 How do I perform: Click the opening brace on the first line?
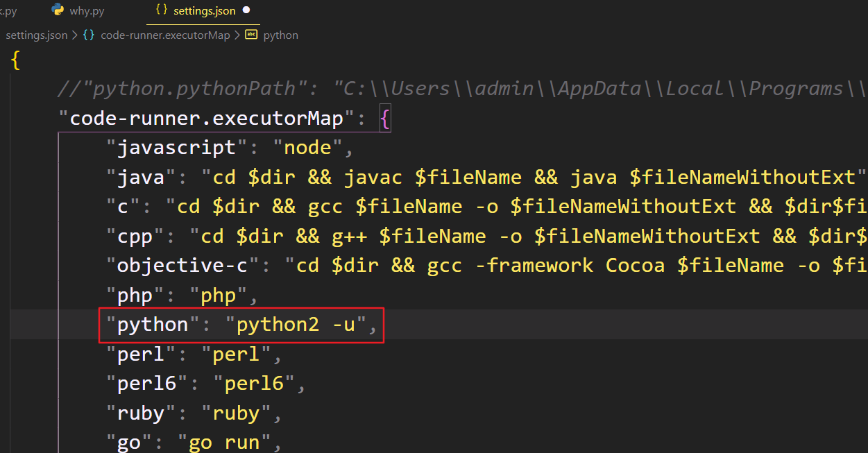[15, 60]
